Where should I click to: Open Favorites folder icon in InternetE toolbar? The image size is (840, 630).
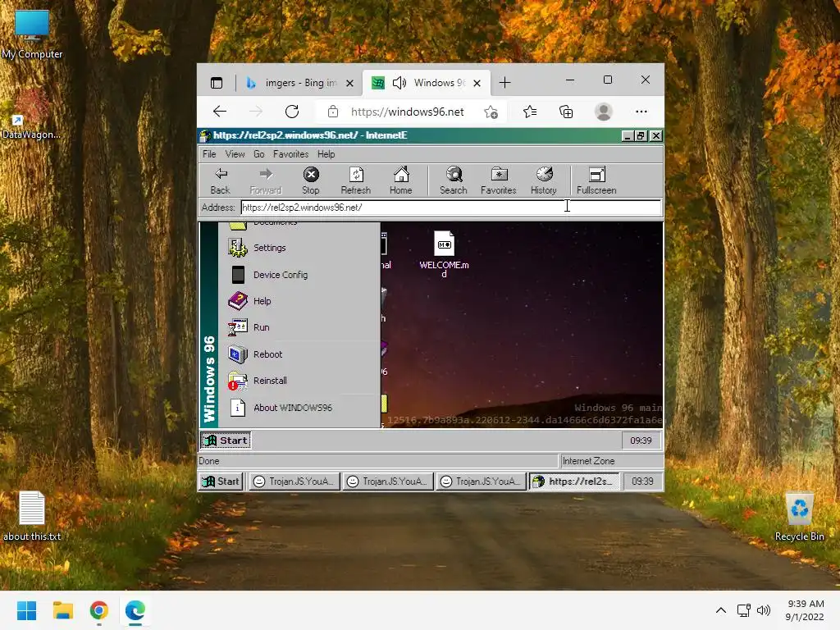tap(499, 175)
